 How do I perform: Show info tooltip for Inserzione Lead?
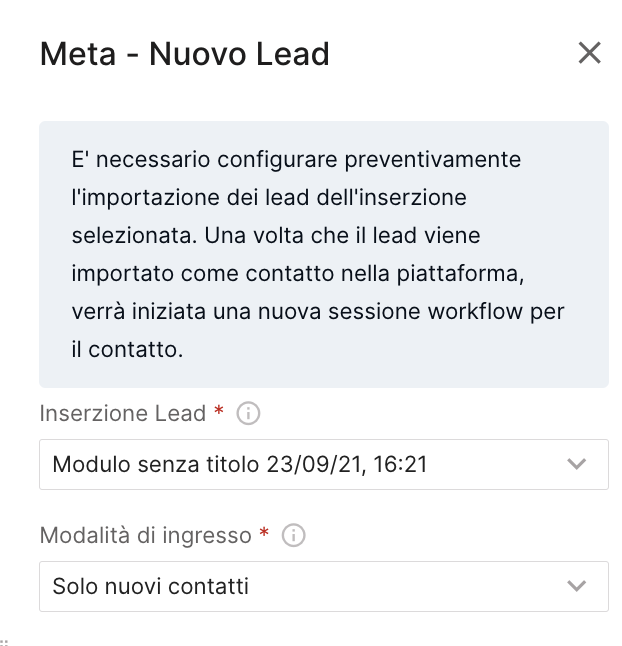248,413
